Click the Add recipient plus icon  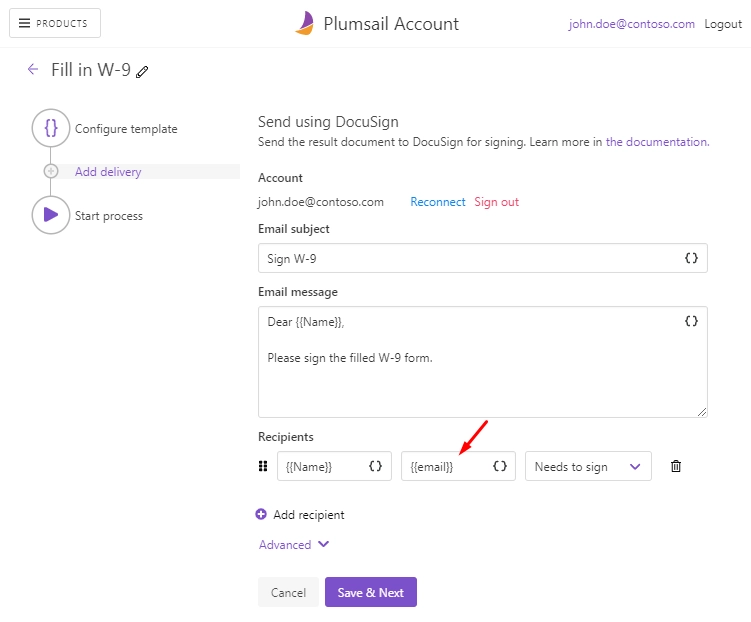(261, 514)
